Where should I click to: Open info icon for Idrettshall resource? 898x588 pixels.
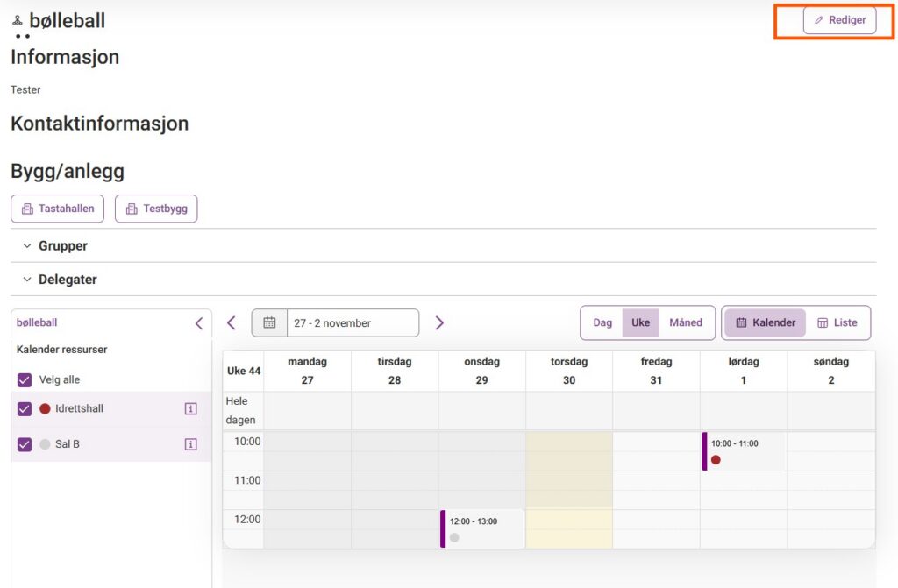(190, 409)
